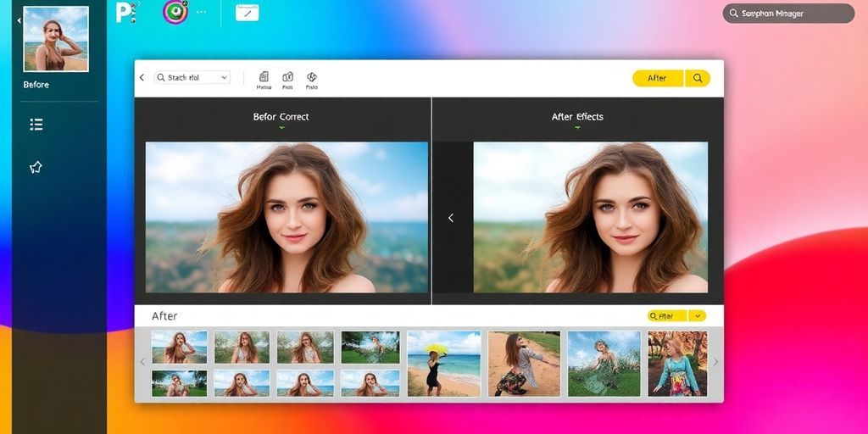This screenshot has height=434, width=868.
Task: Open the colorful round camera lens icon
Action: click(175, 12)
